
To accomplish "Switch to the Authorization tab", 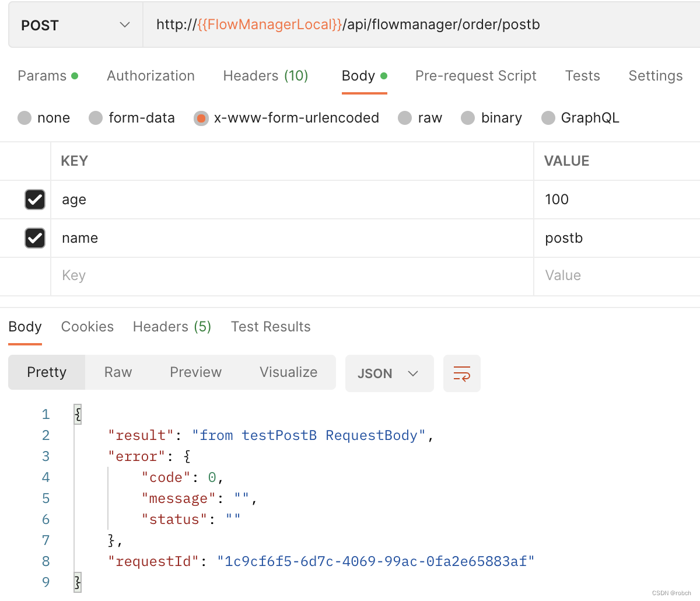I will point(150,75).
